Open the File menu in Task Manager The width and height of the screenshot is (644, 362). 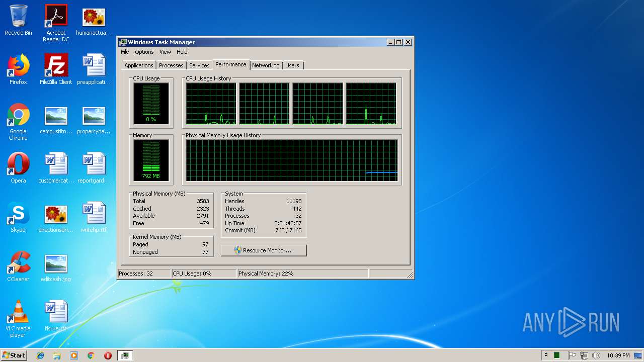pos(125,52)
